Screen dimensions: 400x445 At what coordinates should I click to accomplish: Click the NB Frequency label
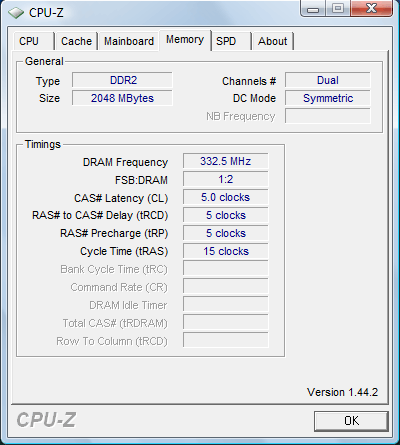241,116
